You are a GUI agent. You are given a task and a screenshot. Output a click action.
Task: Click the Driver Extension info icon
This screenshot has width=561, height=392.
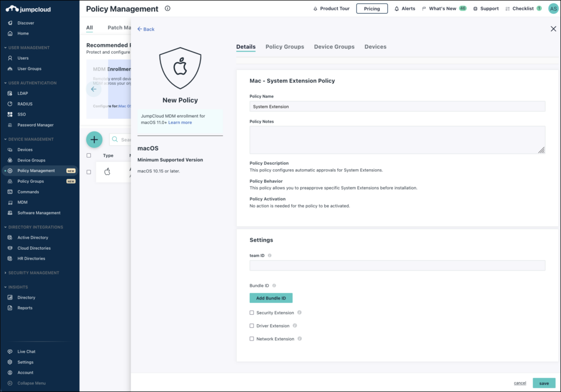point(295,325)
